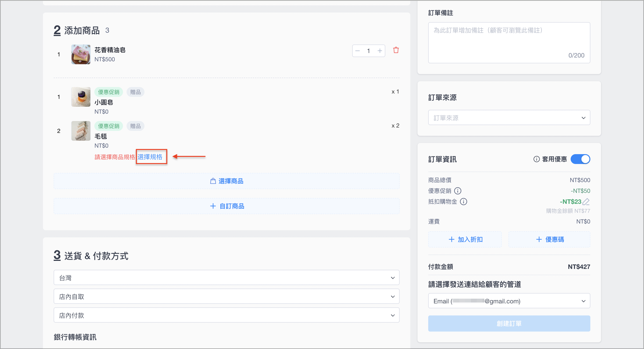The width and height of the screenshot is (644, 349).
Task: Click the 購物金餘額 NT$77 text
Action: click(568, 211)
